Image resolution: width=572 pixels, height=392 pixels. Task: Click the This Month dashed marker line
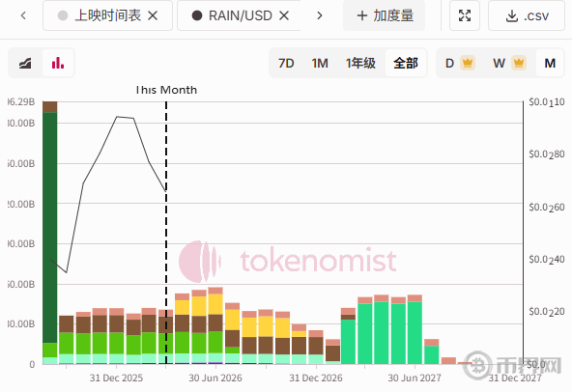[166, 233]
